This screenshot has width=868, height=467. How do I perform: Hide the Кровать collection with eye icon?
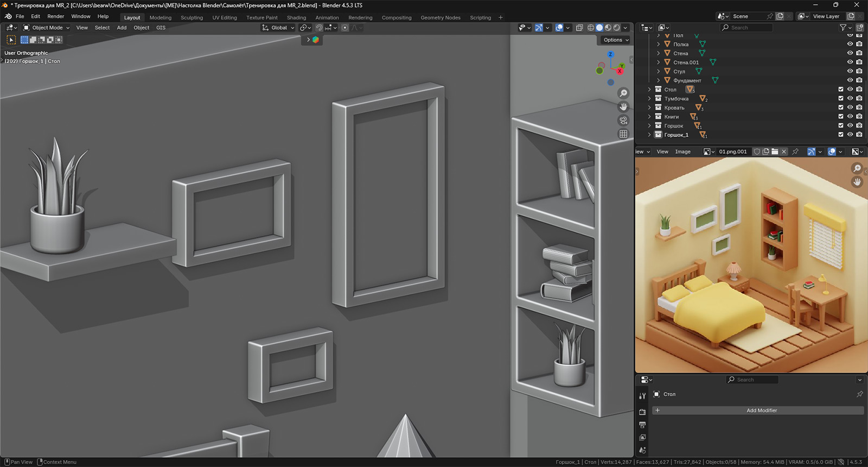(x=850, y=108)
